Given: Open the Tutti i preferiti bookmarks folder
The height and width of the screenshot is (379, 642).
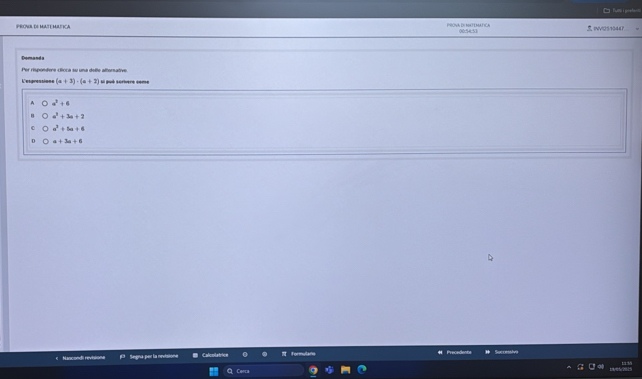Looking at the screenshot, I should [x=622, y=11].
